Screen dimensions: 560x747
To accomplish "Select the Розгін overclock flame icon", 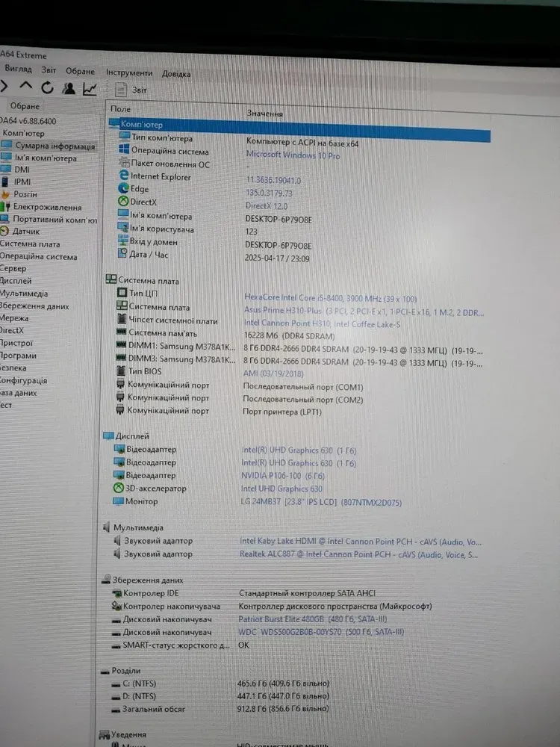I will [6, 194].
